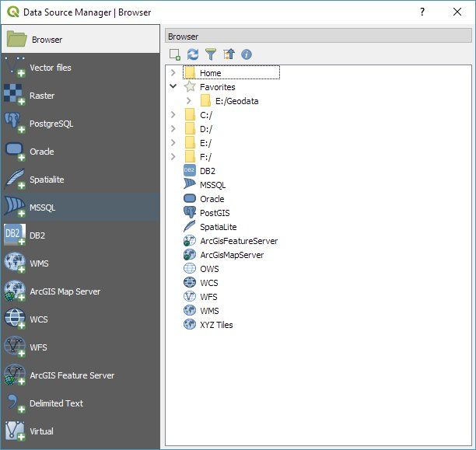Click the help question mark button
Screen dimensions: 476x450
point(422,12)
